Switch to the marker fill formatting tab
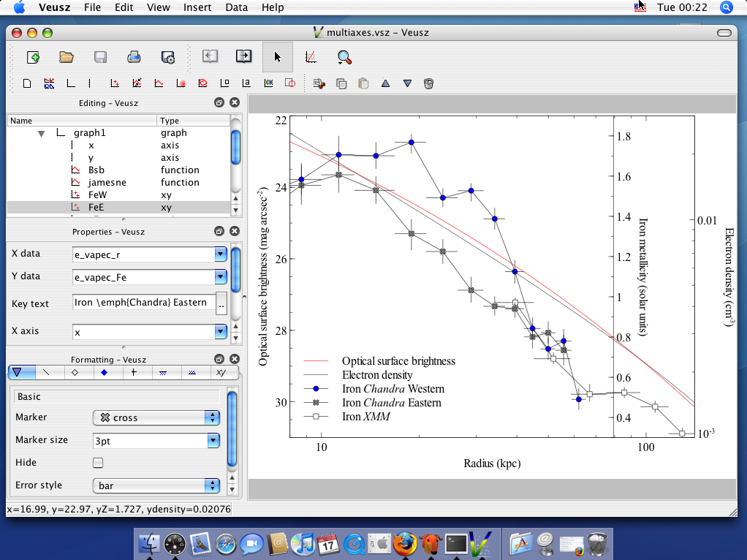747x560 pixels. tap(105, 372)
